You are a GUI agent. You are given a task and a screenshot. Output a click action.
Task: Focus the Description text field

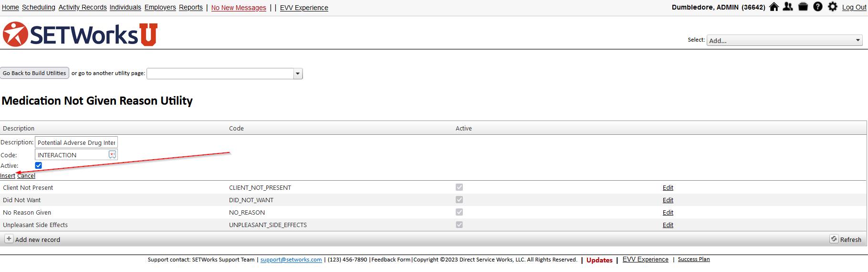point(76,142)
